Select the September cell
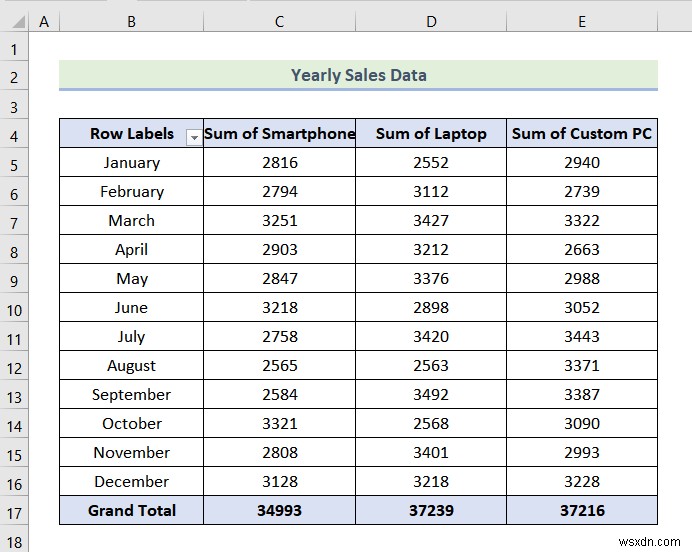692x552 pixels. click(132, 394)
